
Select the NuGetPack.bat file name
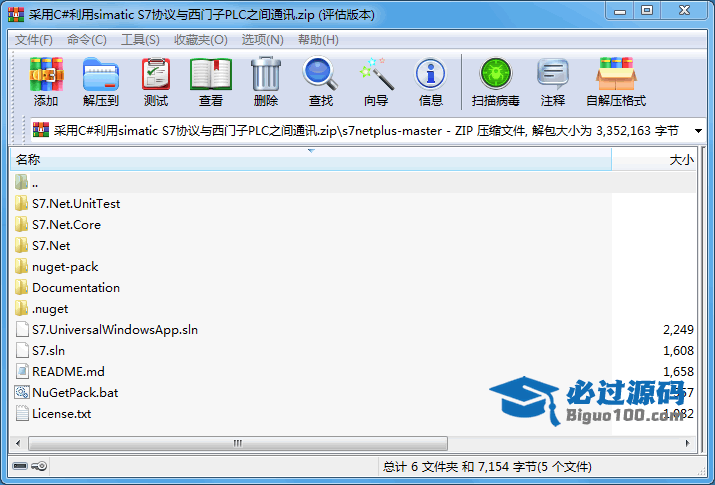pos(75,392)
